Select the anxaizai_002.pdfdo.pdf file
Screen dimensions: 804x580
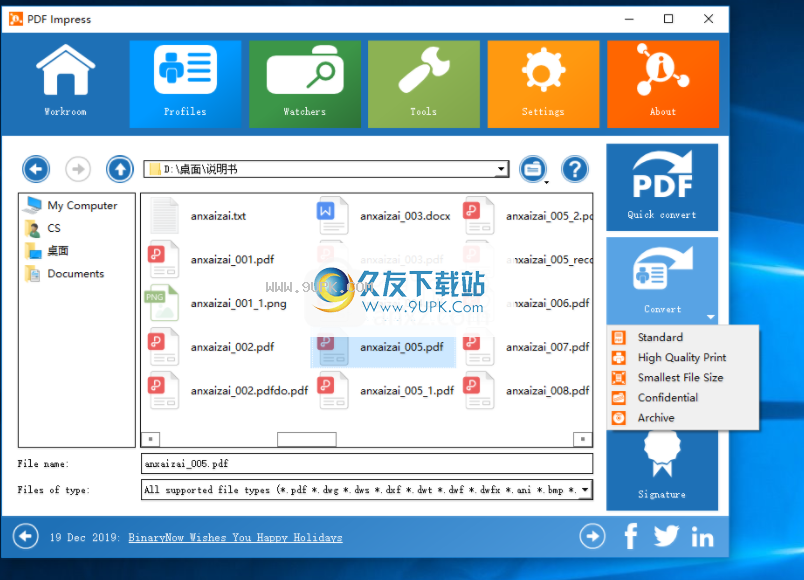coord(228,391)
